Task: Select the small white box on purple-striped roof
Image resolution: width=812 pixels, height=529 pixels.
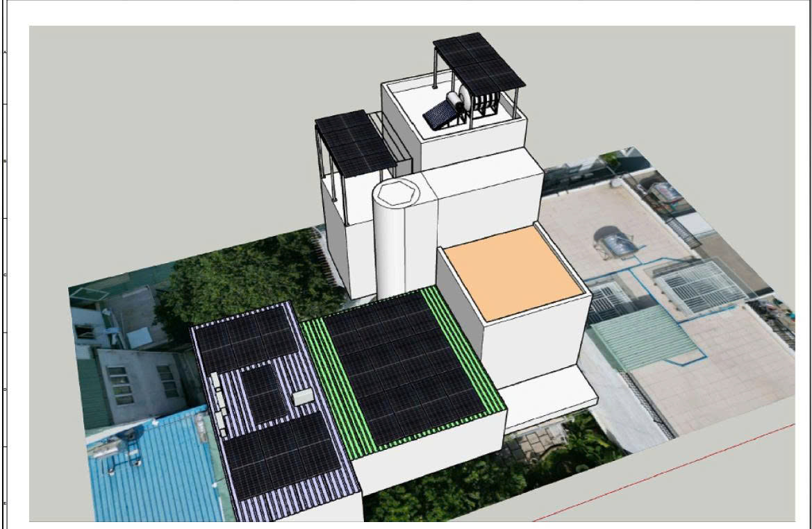Action: [302, 397]
